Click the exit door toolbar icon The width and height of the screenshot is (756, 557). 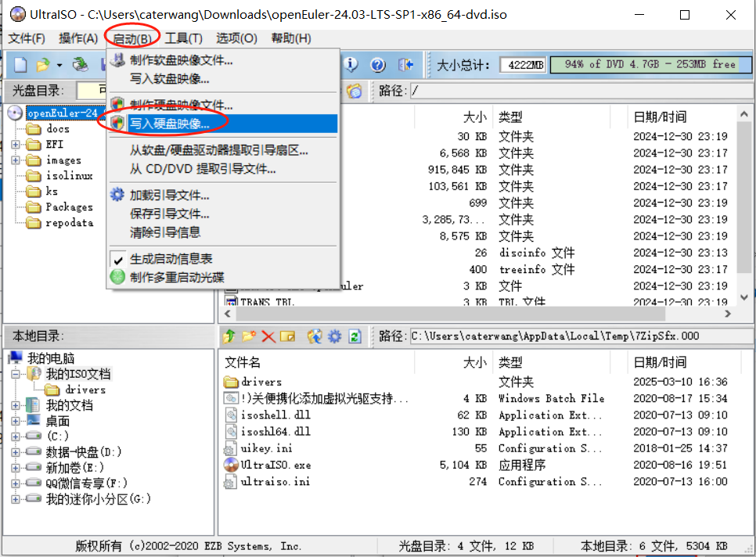406,64
